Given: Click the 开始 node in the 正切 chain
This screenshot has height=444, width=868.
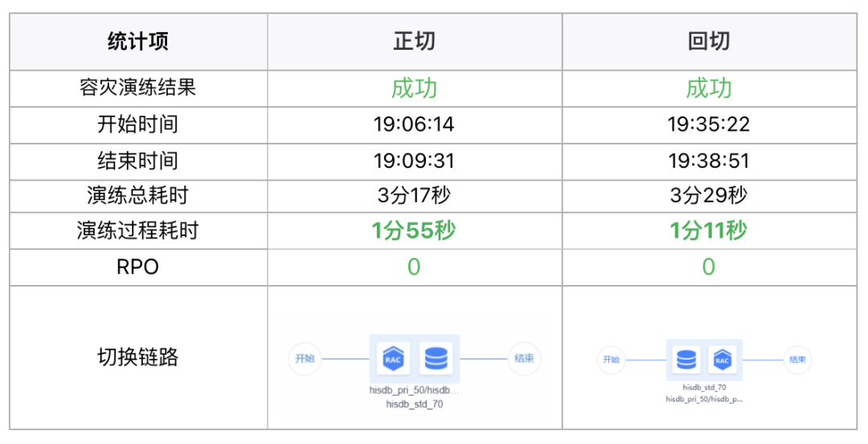Looking at the screenshot, I should pos(305,358).
